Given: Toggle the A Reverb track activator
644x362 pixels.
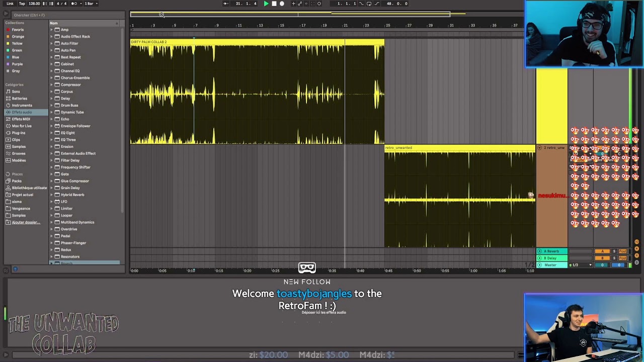Looking at the screenshot, I should coord(602,251).
